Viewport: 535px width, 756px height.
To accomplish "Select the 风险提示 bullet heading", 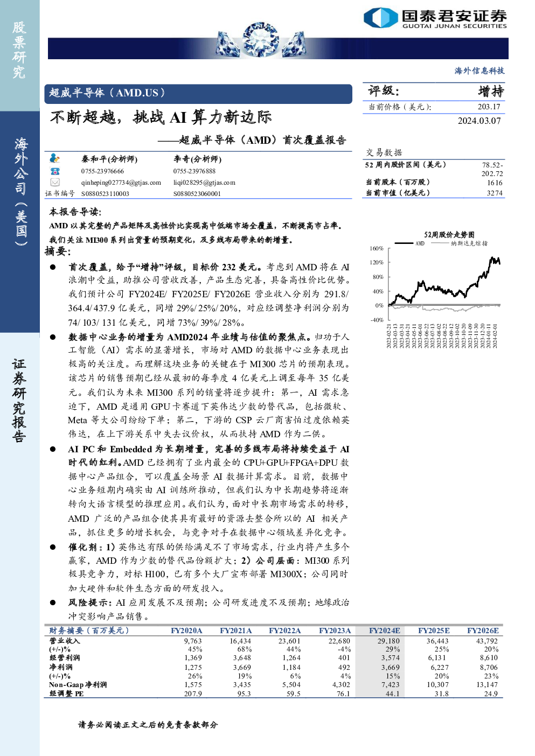I will pyautogui.click(x=90, y=603).
